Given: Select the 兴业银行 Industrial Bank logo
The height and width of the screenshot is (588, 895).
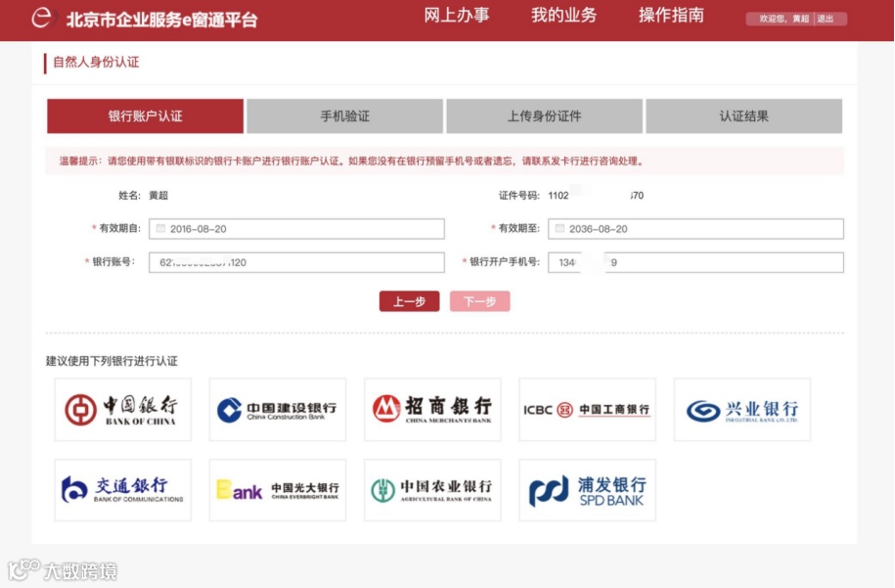Looking at the screenshot, I should tap(741, 409).
